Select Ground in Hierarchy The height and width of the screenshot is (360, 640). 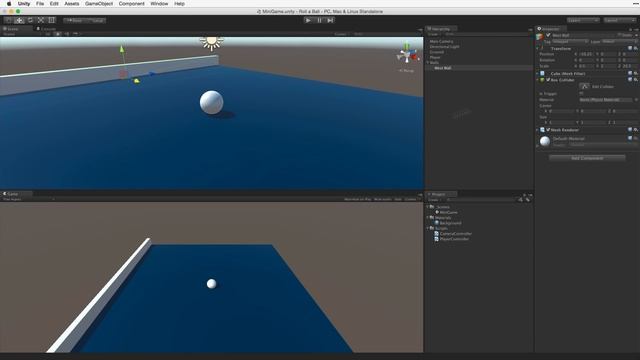pyautogui.click(x=436, y=52)
